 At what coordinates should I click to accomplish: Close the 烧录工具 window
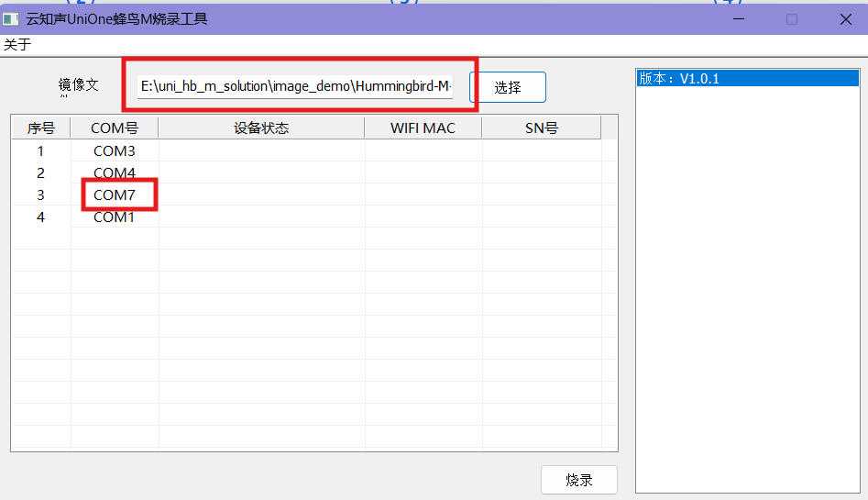click(845, 19)
